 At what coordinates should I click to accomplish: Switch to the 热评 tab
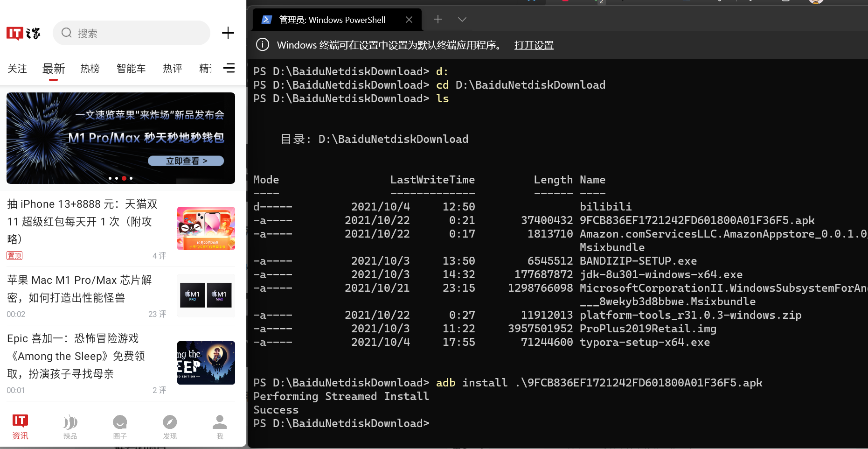(x=173, y=69)
